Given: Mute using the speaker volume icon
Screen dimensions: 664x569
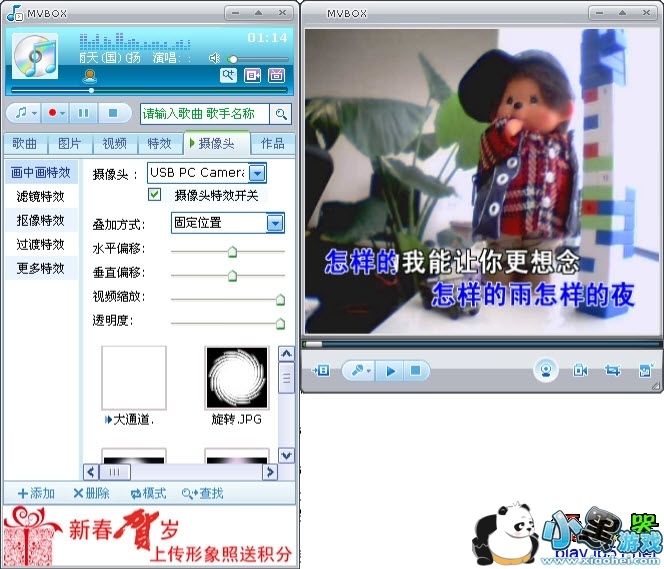Looking at the screenshot, I should tap(215, 58).
